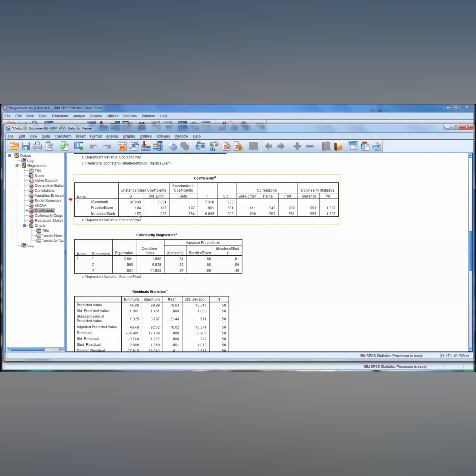Click the scroll-down arrow of output pane
Image resolution: width=476 pixels, height=476 pixels.
470,349
